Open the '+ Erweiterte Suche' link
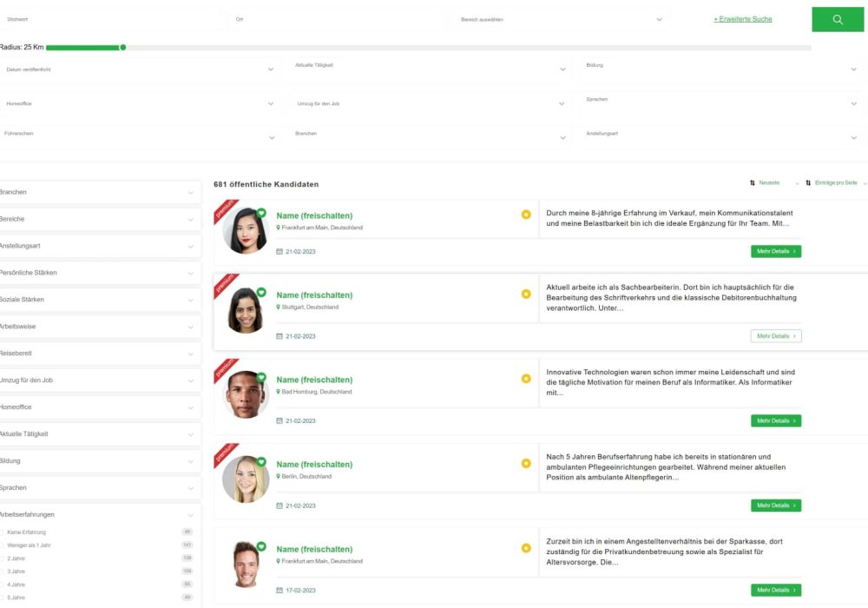 pos(742,19)
